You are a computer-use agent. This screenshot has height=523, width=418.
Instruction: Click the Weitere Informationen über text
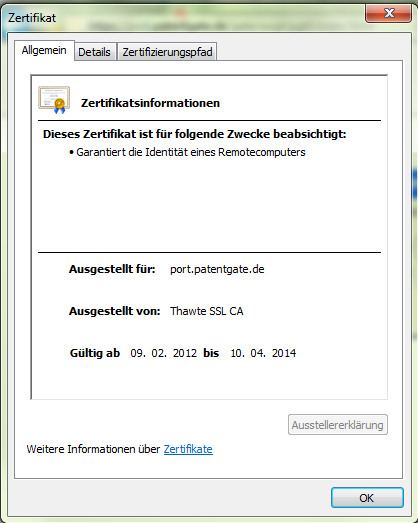[x=93, y=449]
